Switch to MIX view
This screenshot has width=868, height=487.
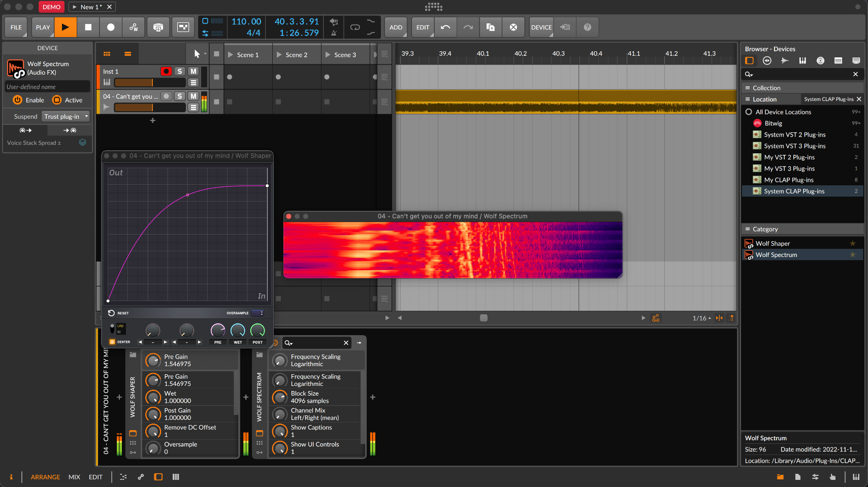point(74,477)
